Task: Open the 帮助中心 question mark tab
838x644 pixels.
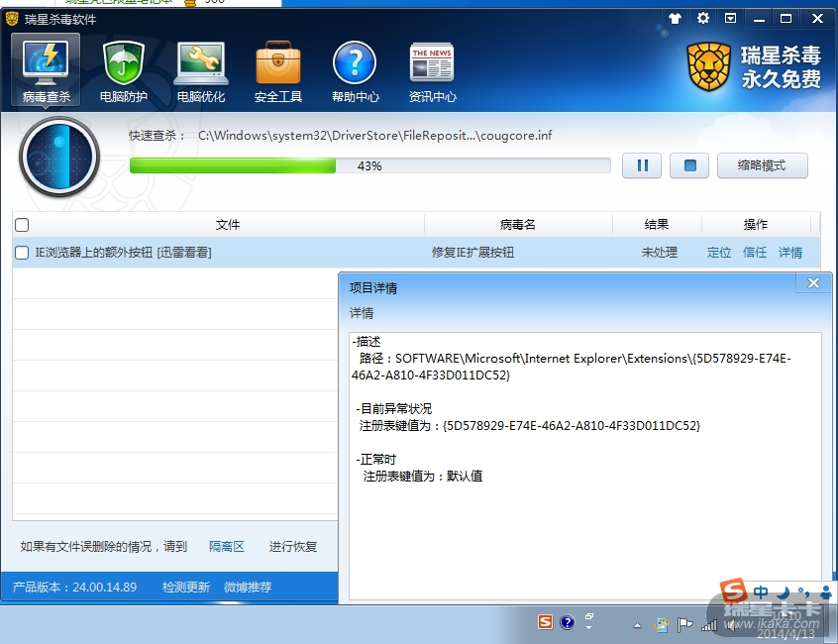Action: 355,71
